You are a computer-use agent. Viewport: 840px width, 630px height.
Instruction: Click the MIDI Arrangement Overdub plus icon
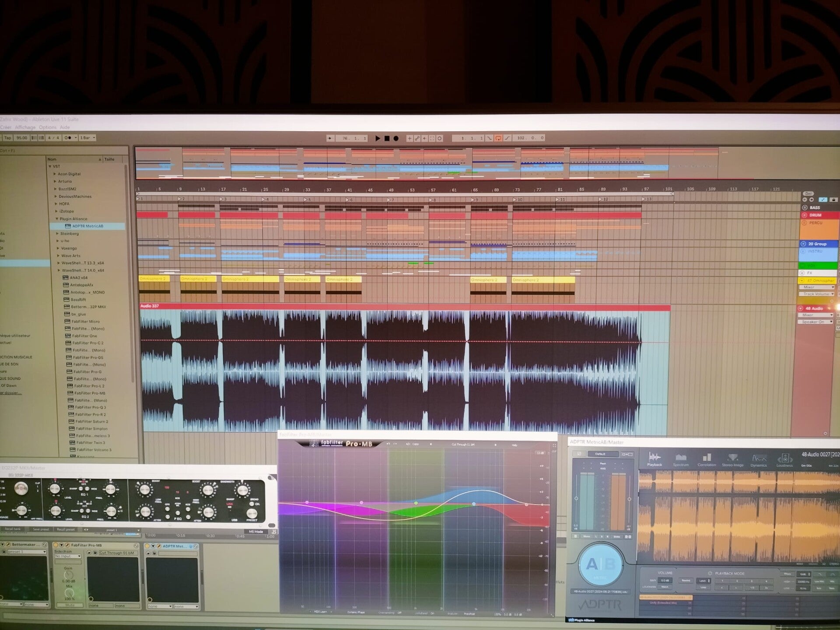(409, 138)
